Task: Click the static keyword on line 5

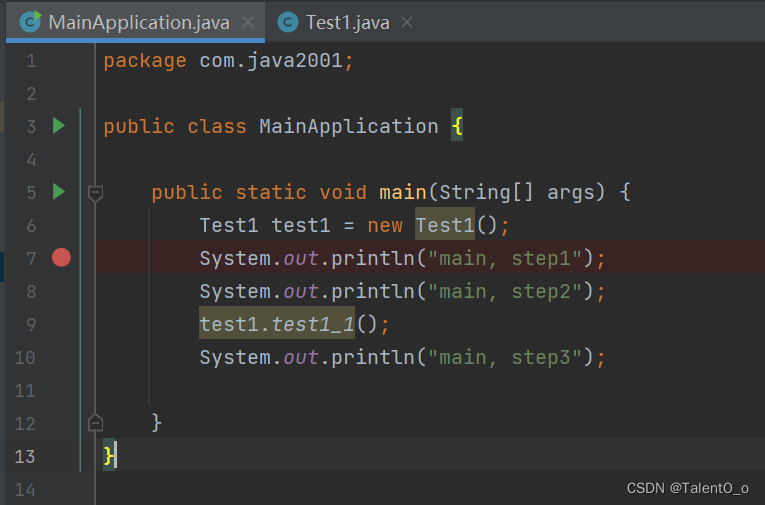Action: [x=271, y=192]
